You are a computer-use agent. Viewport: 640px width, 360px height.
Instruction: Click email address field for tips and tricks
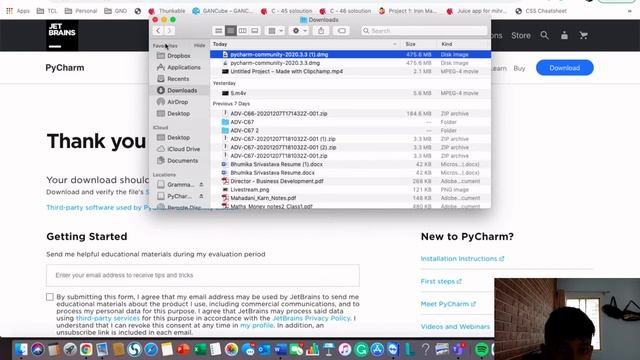pos(203,275)
